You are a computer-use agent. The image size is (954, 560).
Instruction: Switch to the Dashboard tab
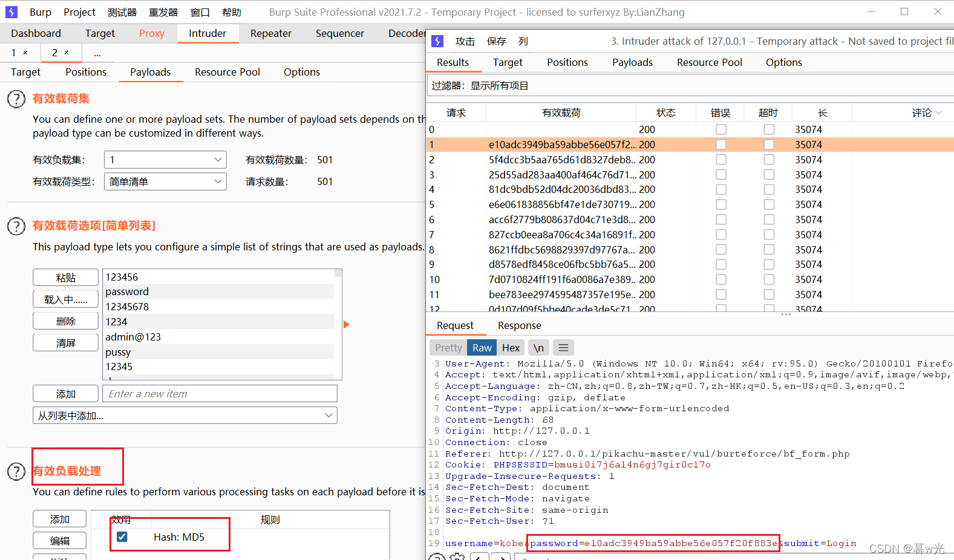coord(36,33)
